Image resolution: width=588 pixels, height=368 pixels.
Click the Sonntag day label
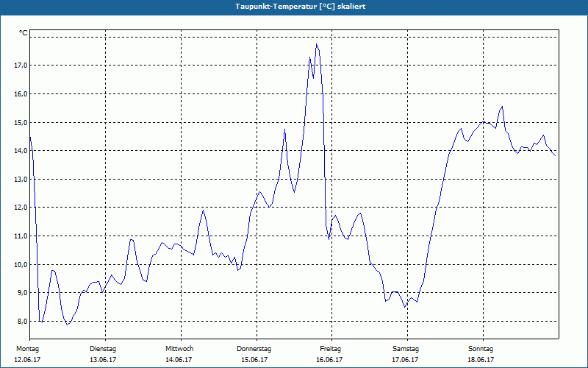[x=481, y=349]
